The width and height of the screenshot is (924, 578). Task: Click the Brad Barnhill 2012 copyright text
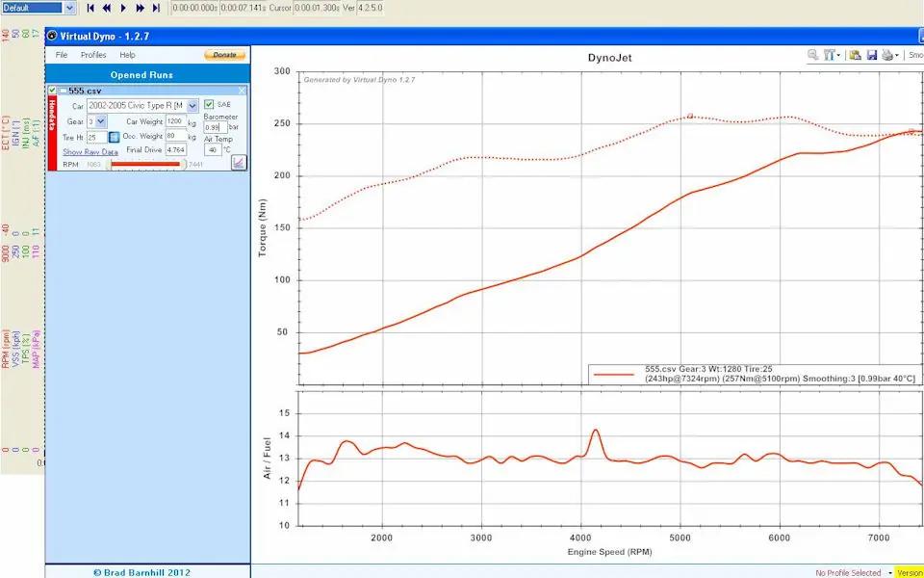141,571
